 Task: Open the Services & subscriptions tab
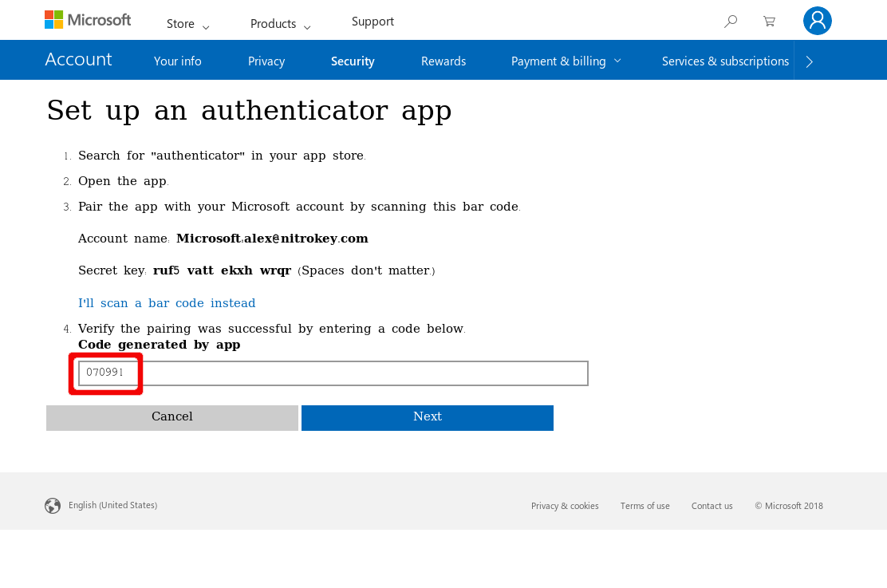[725, 61]
